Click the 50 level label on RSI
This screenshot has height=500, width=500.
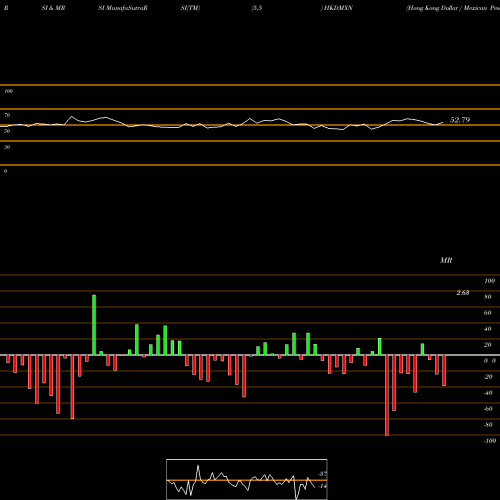pos(7,131)
